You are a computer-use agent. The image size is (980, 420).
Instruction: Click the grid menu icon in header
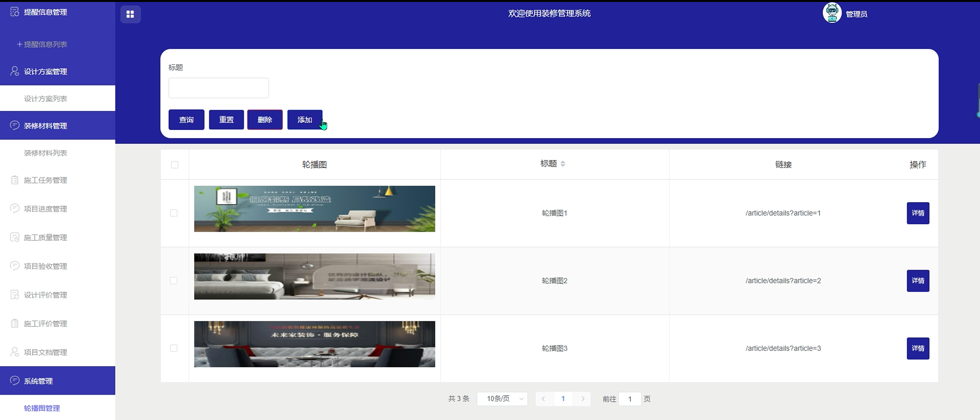(130, 14)
